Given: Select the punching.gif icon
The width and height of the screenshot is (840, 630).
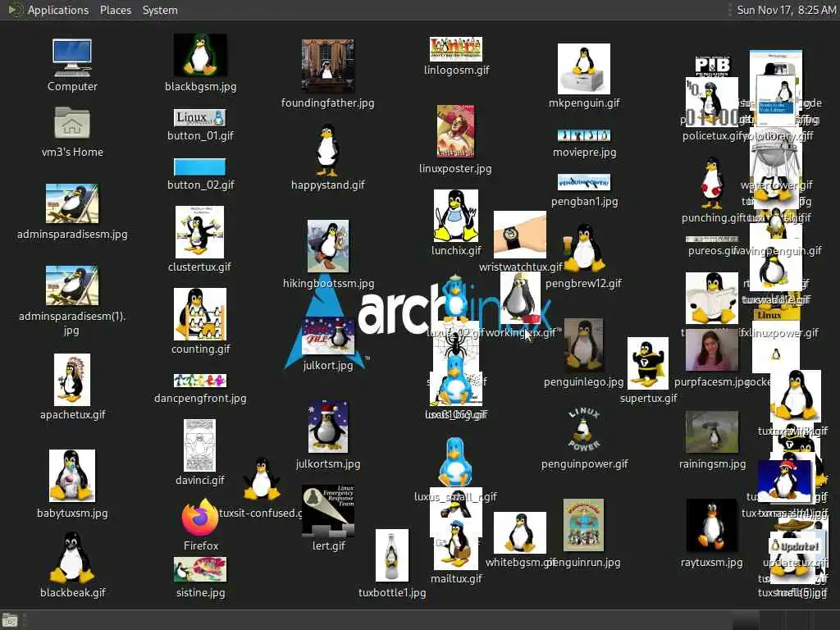Looking at the screenshot, I should pyautogui.click(x=711, y=183).
